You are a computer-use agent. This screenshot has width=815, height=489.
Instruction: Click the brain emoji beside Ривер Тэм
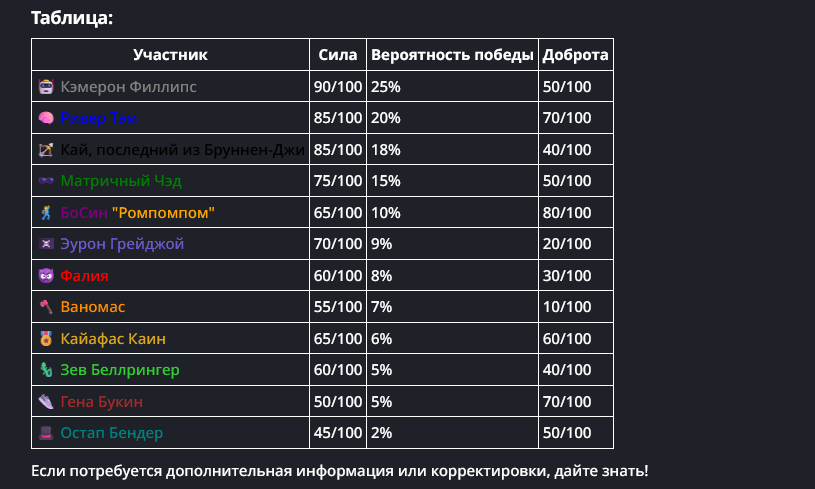point(46,119)
